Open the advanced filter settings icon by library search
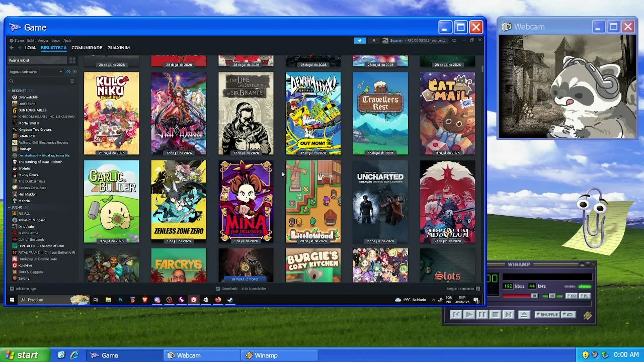 [72, 81]
